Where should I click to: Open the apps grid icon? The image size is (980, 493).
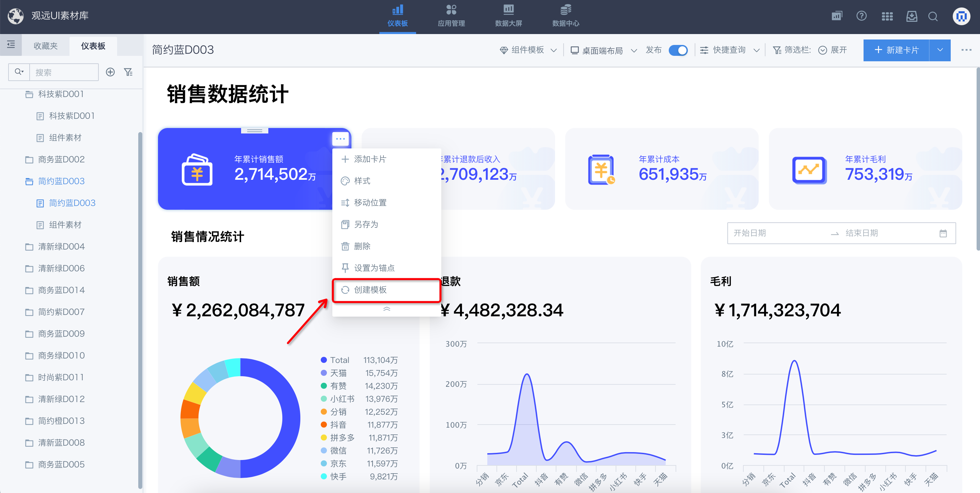coord(887,16)
